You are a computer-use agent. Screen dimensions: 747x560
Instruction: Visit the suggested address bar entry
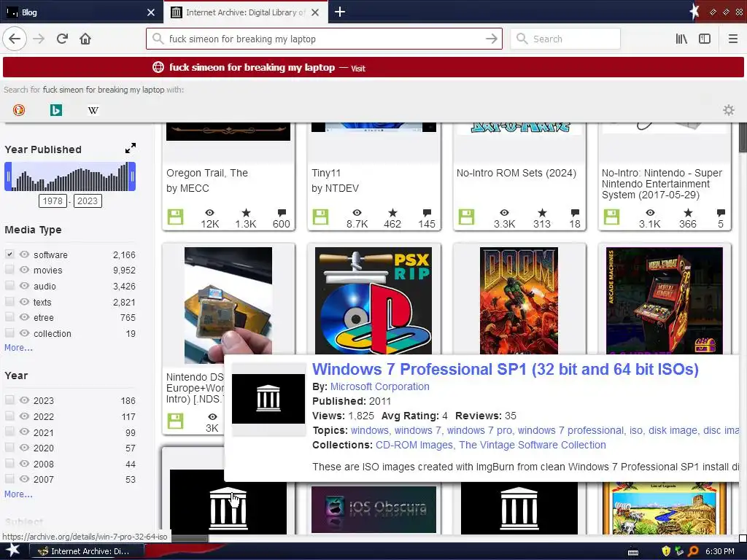[373, 68]
